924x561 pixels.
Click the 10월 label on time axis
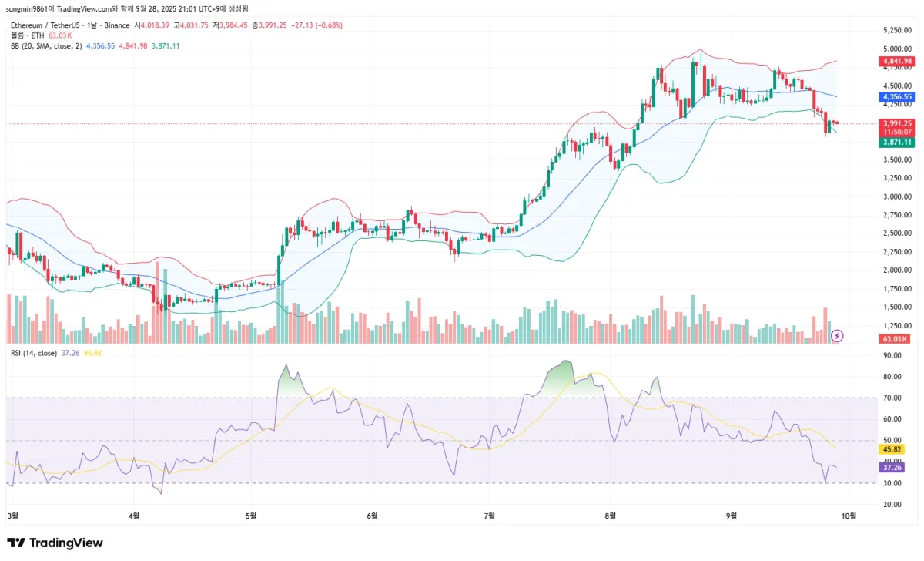tap(849, 515)
